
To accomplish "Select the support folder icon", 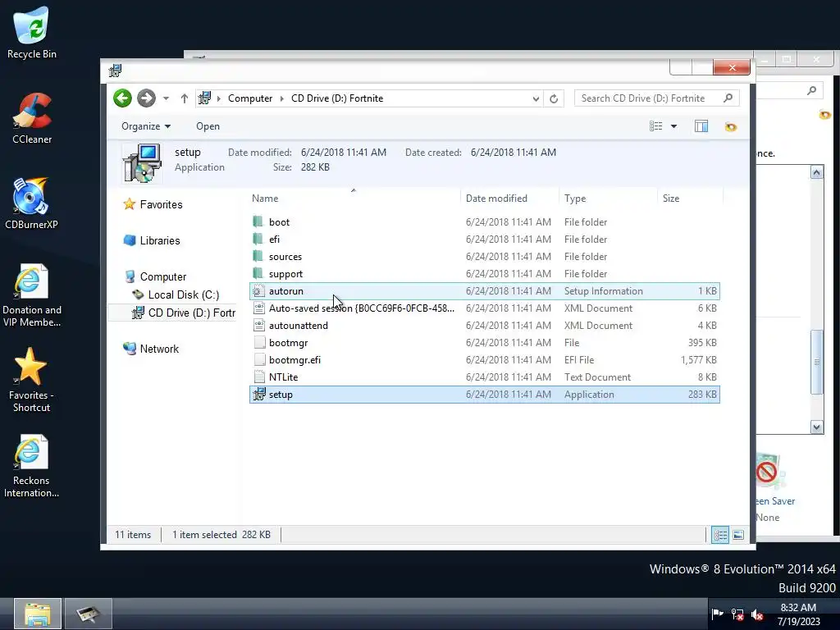I will [x=258, y=273].
